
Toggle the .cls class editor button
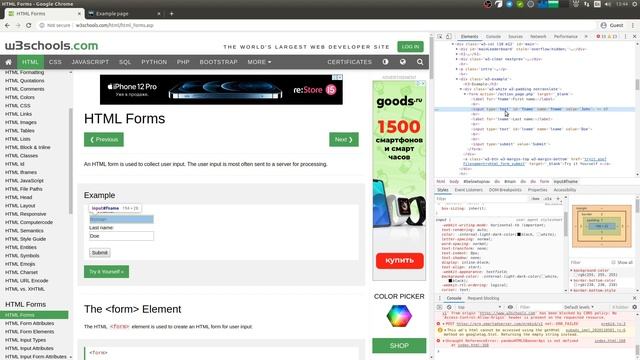547,199
